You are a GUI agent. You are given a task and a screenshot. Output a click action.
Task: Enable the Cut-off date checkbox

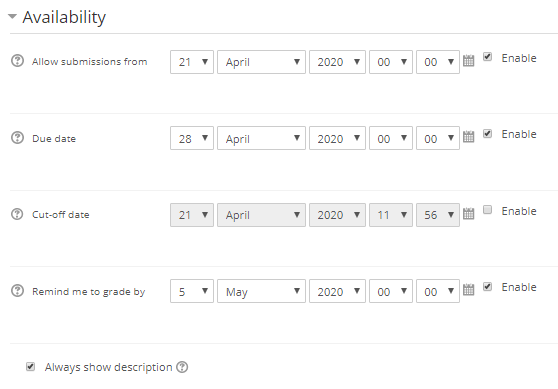coord(488,210)
